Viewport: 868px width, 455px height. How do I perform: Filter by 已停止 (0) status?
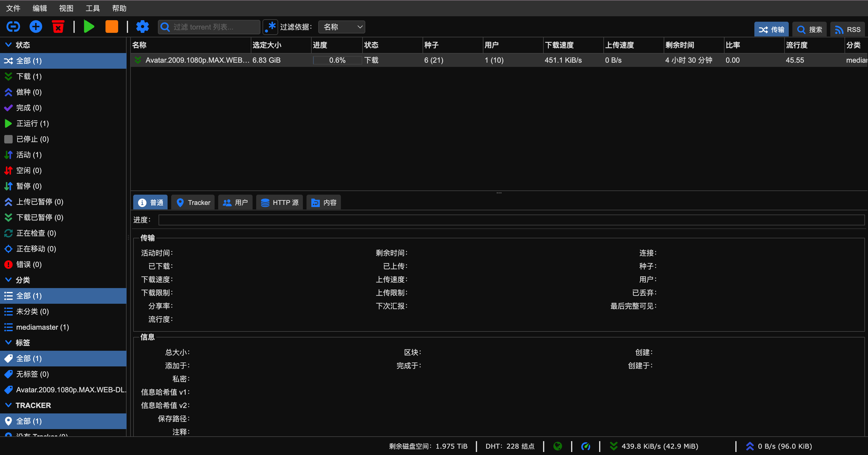[x=32, y=139]
